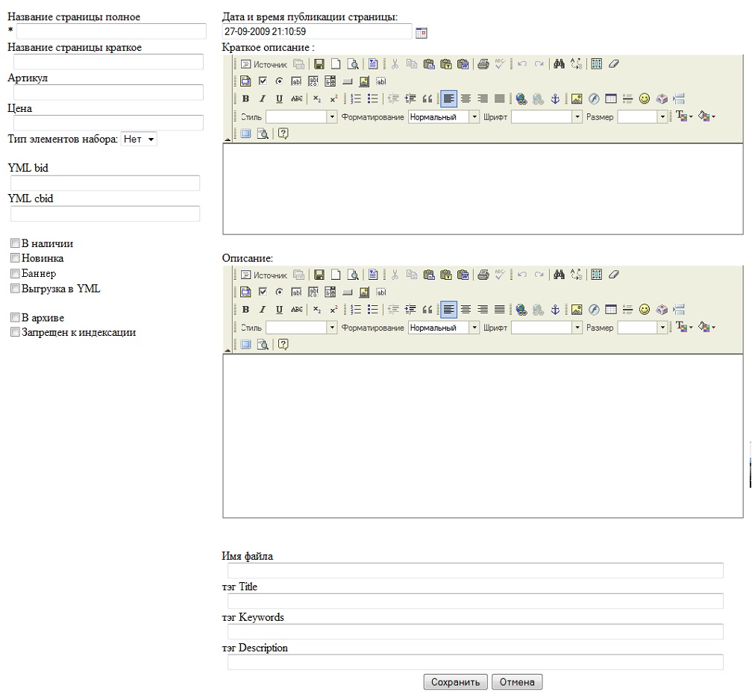Screen dimensions: 752x700
Task: Insert smiley in Краткое описание editor
Action: (645, 99)
